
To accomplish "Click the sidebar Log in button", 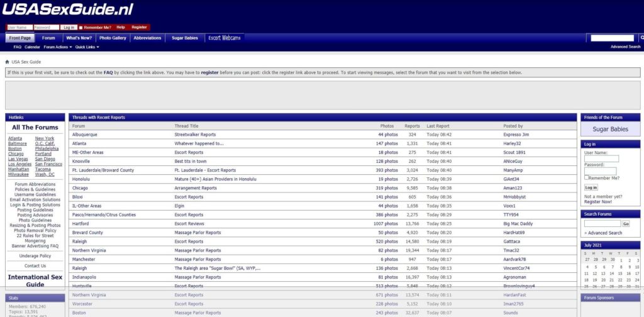I will point(591,187).
